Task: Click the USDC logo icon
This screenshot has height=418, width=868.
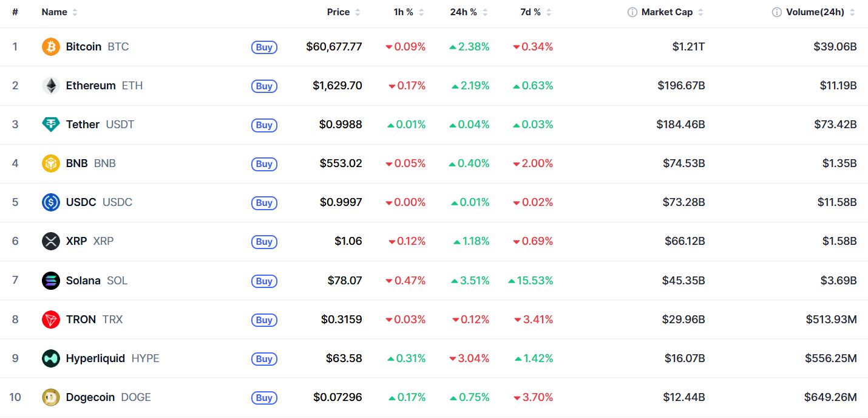Action: tap(51, 202)
